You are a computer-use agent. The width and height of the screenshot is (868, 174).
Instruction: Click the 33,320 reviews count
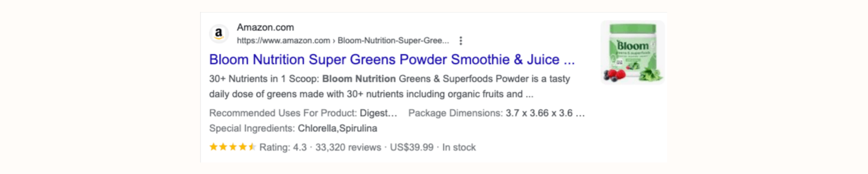tap(348, 147)
